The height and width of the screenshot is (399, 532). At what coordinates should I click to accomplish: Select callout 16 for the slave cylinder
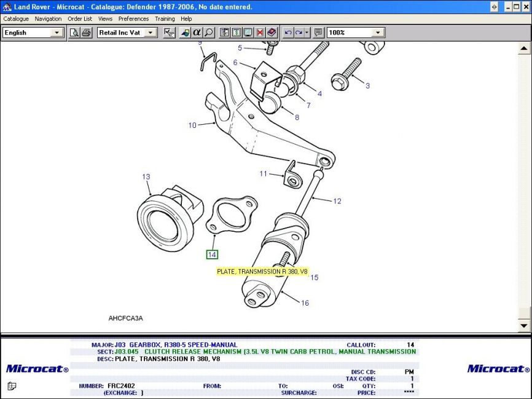[x=305, y=303]
